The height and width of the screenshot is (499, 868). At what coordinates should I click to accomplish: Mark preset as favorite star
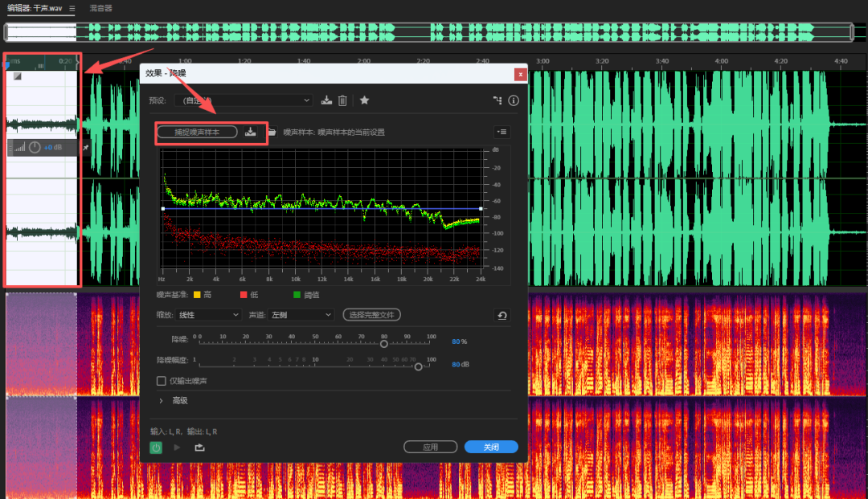pyautogui.click(x=364, y=100)
